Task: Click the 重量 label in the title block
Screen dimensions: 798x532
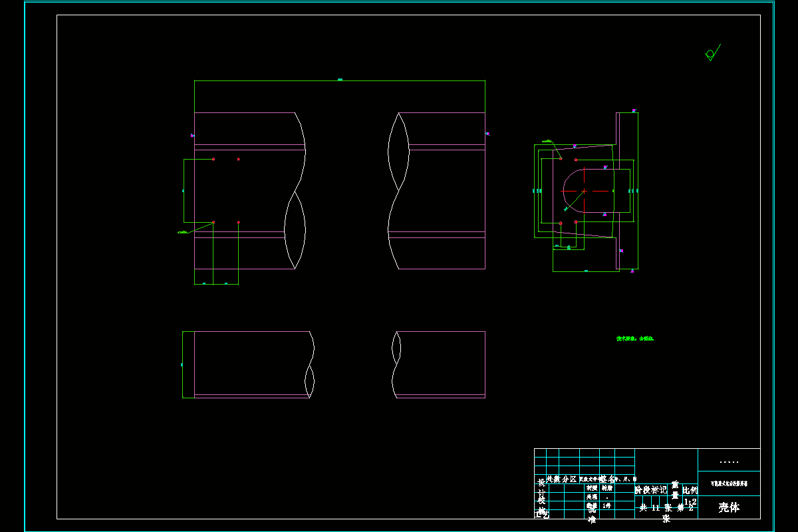Action: click(x=675, y=490)
